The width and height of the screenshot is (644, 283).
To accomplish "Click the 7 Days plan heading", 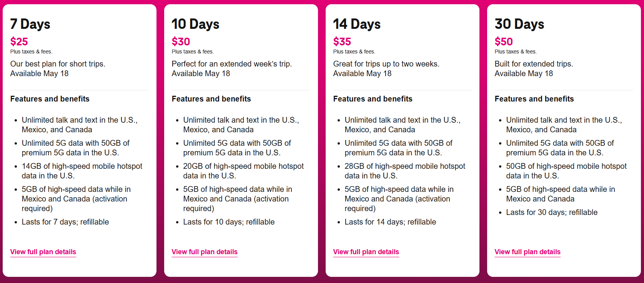I will point(30,24).
